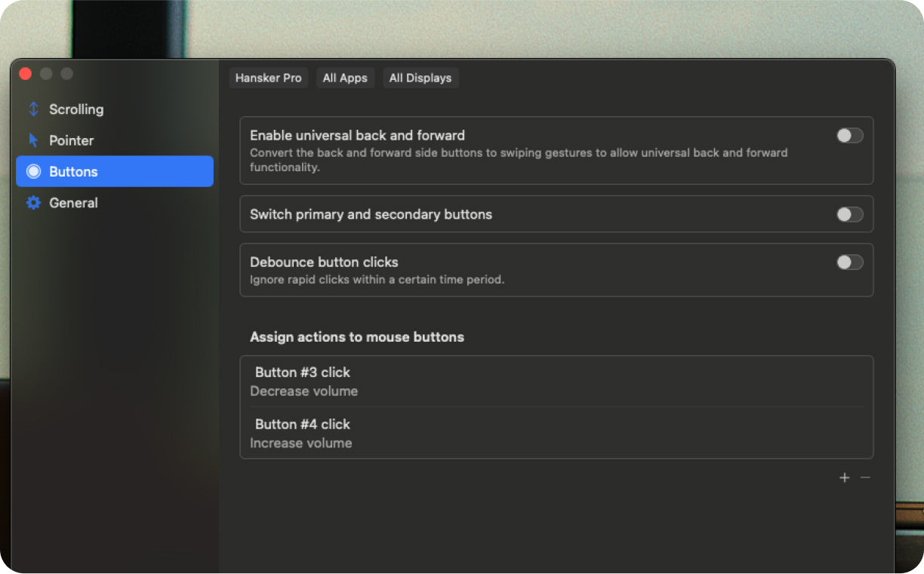Click the General gear icon in sidebar
The image size is (924, 574).
click(33, 203)
